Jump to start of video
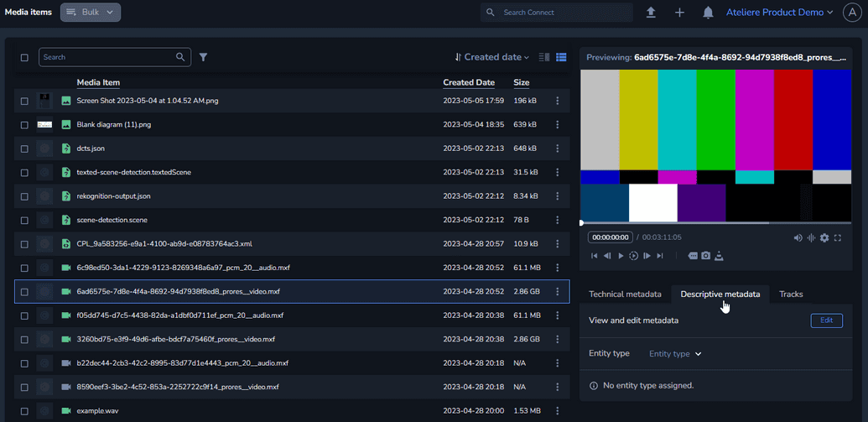This screenshot has height=422, width=868. coord(595,256)
